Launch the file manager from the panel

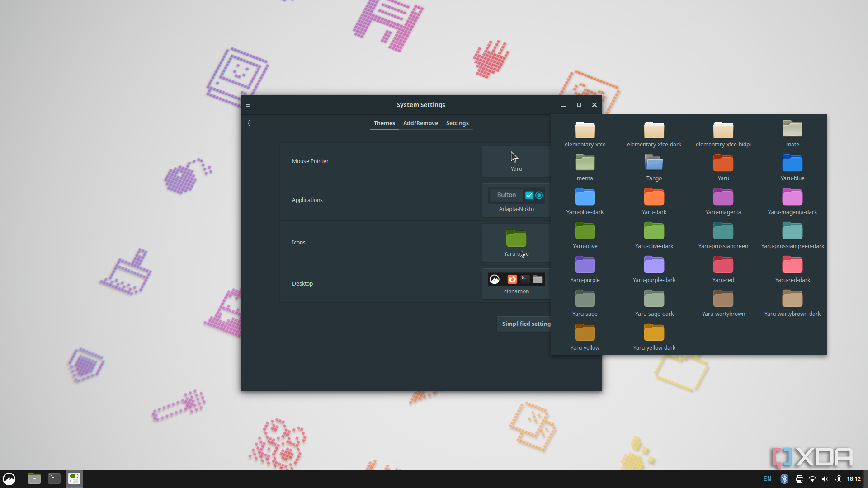[x=34, y=479]
